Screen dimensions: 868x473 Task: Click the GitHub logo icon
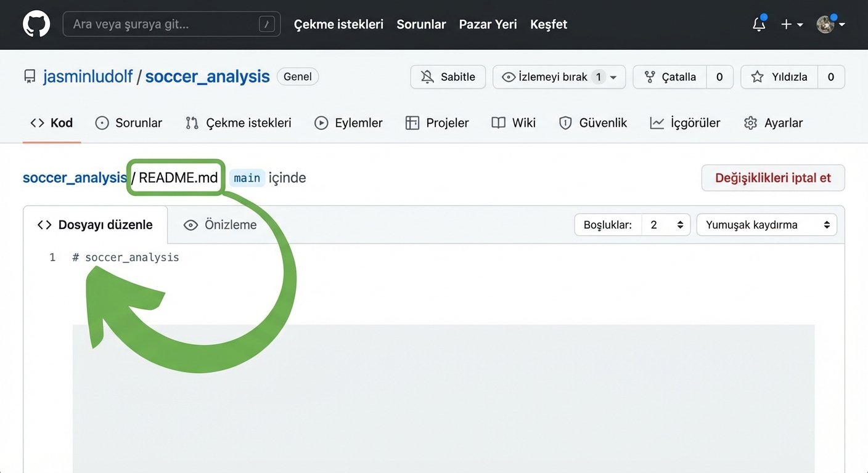pyautogui.click(x=36, y=25)
